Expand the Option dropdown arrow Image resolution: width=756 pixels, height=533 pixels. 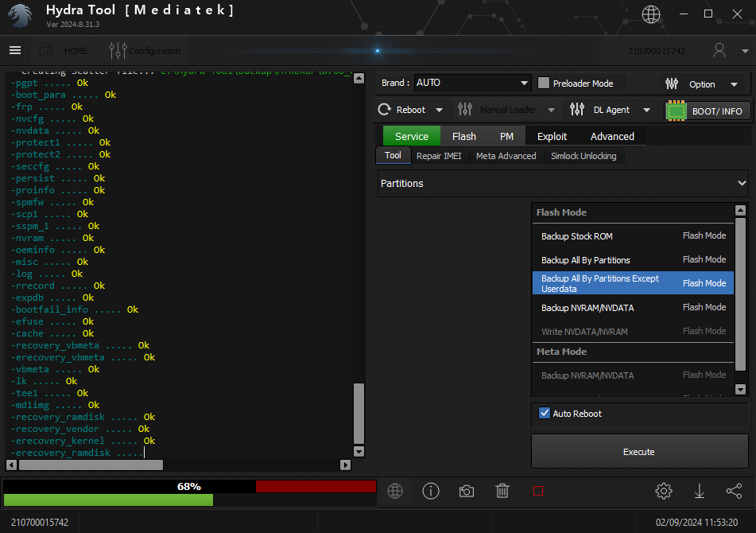[734, 84]
